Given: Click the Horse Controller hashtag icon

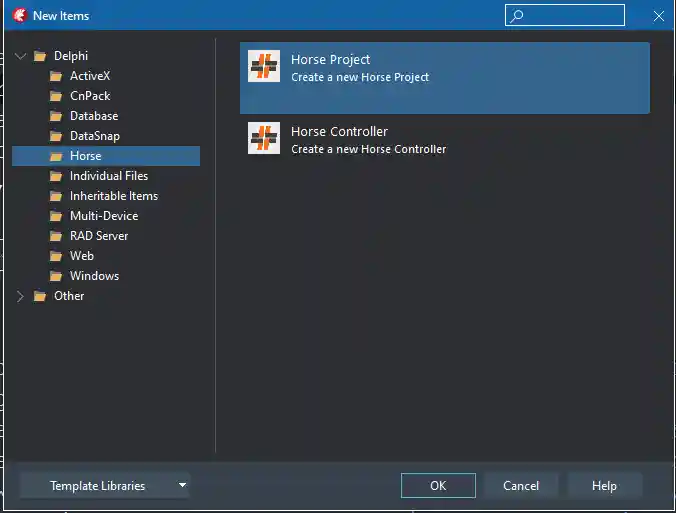Looking at the screenshot, I should [264, 138].
